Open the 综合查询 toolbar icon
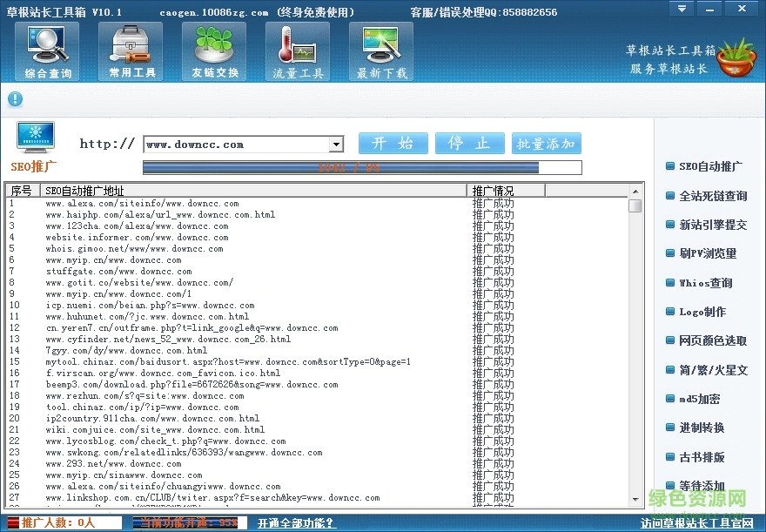Screen dimensions: 766x532 tap(47, 51)
